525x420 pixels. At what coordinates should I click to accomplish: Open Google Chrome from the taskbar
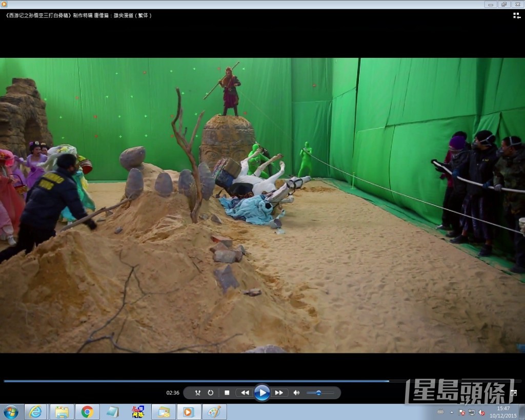pos(87,412)
